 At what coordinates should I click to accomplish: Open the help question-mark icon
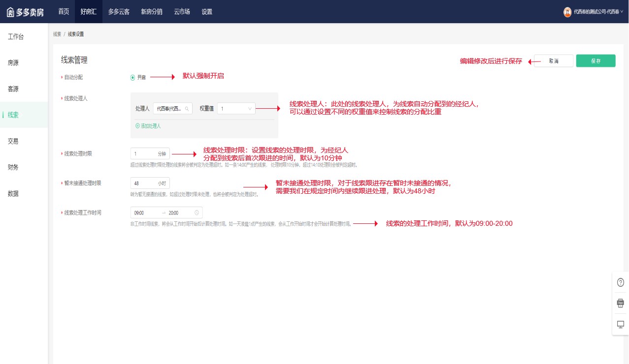click(x=621, y=282)
